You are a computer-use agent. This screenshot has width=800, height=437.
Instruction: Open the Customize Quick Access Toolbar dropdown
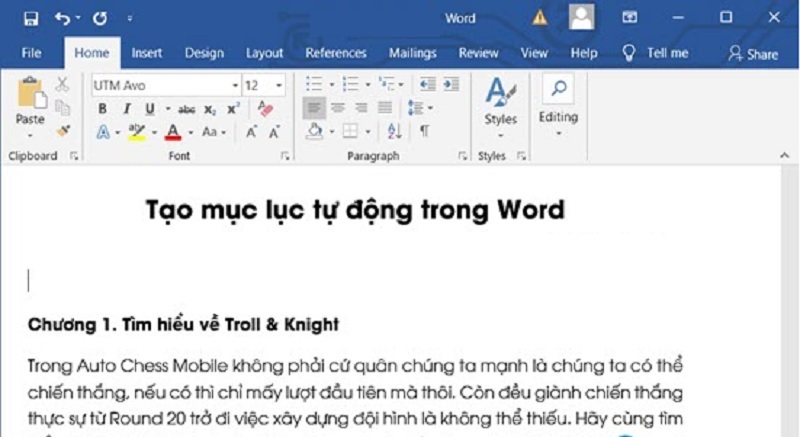tap(130, 18)
